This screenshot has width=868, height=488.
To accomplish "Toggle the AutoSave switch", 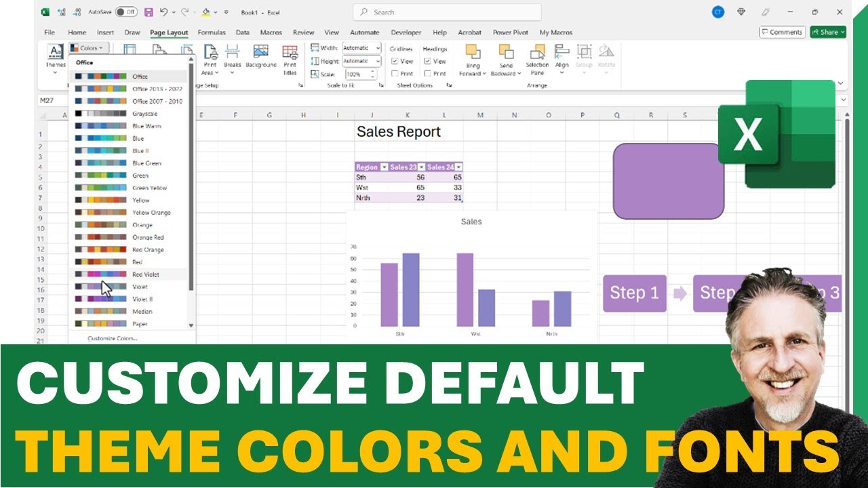I will (126, 12).
